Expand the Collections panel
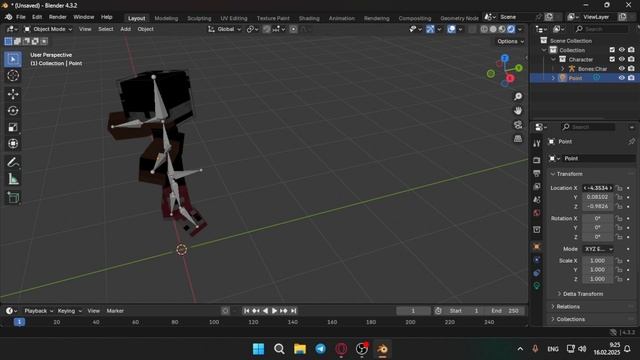The height and width of the screenshot is (360, 640). coord(571,319)
